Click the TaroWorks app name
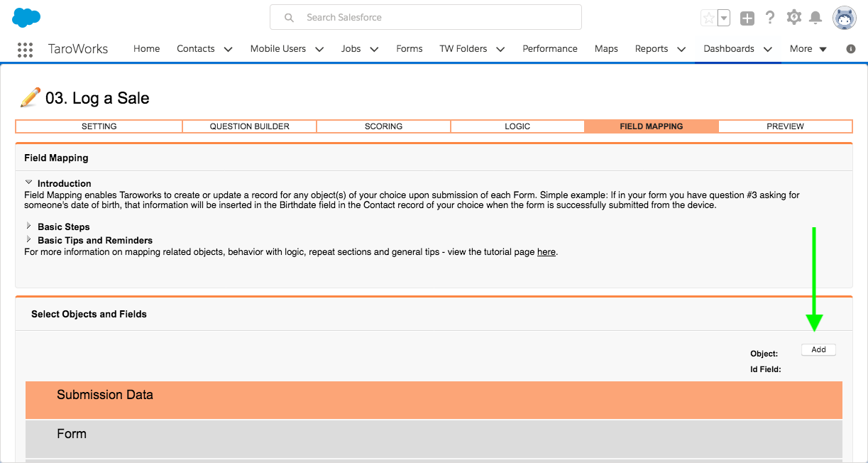This screenshot has width=868, height=463. (78, 49)
